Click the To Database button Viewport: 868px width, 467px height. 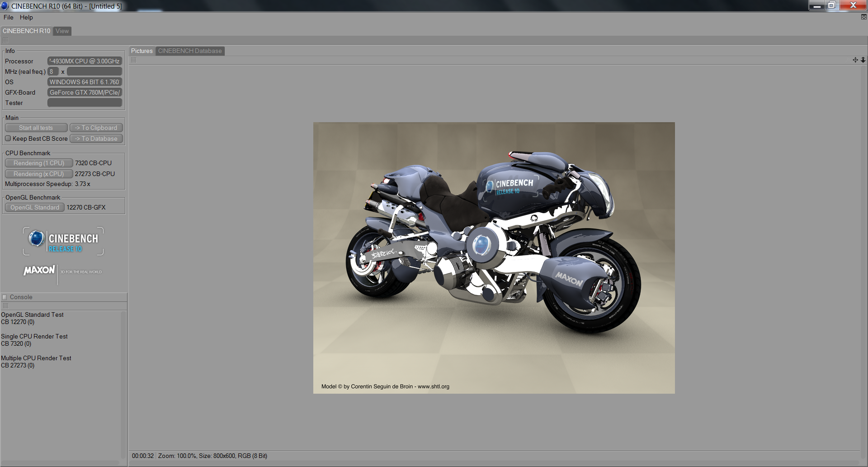[x=96, y=138]
